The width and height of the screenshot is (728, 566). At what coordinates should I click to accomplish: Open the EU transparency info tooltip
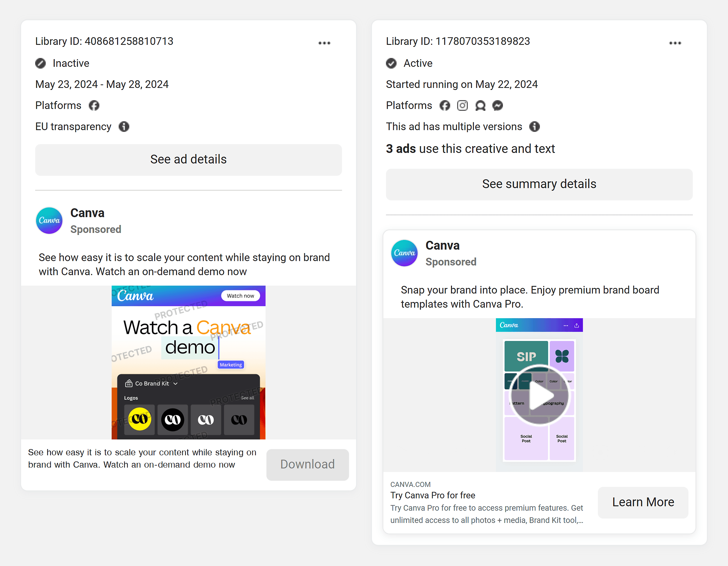(124, 127)
